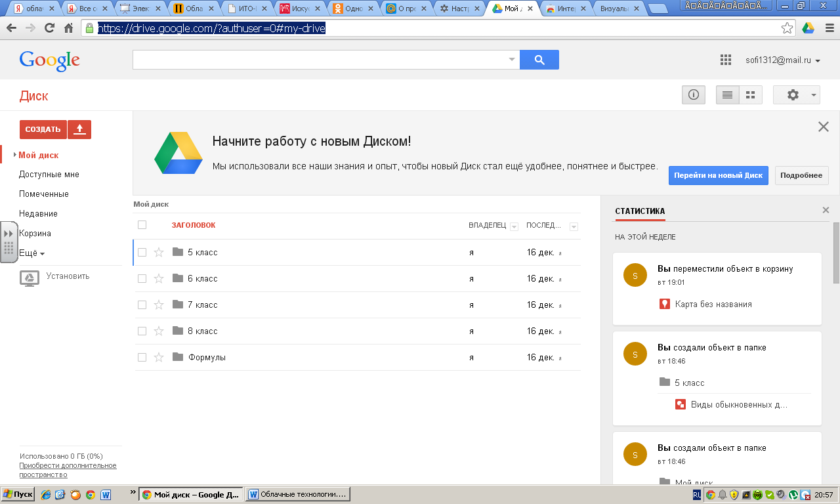Open the Владелец column filter dropdown
The width and height of the screenshot is (840, 504).
[514, 226]
